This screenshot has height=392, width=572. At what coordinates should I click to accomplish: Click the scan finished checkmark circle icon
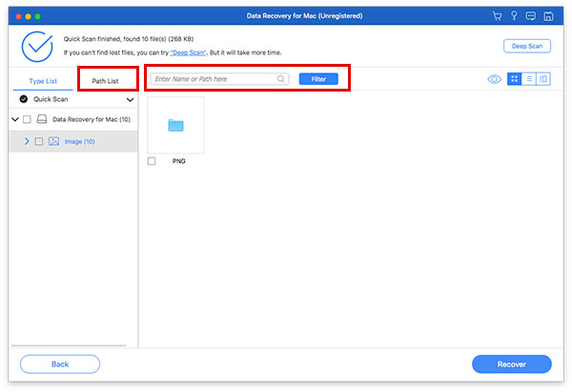(37, 47)
